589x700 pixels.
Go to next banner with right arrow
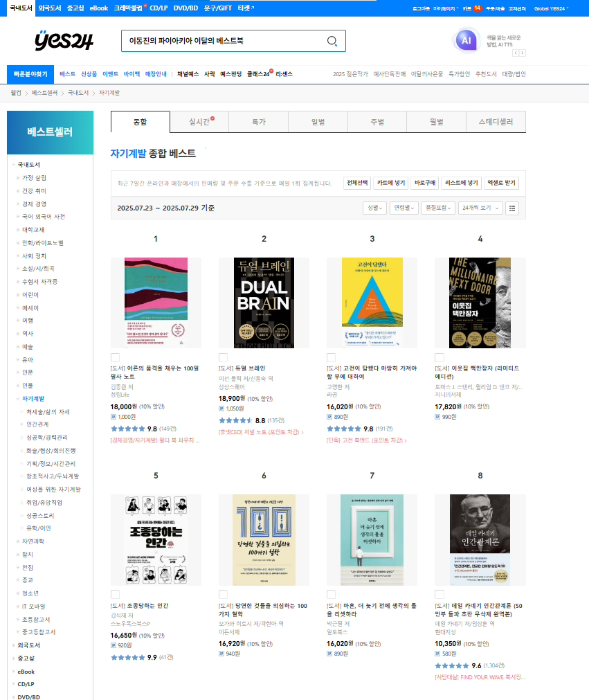522,53
